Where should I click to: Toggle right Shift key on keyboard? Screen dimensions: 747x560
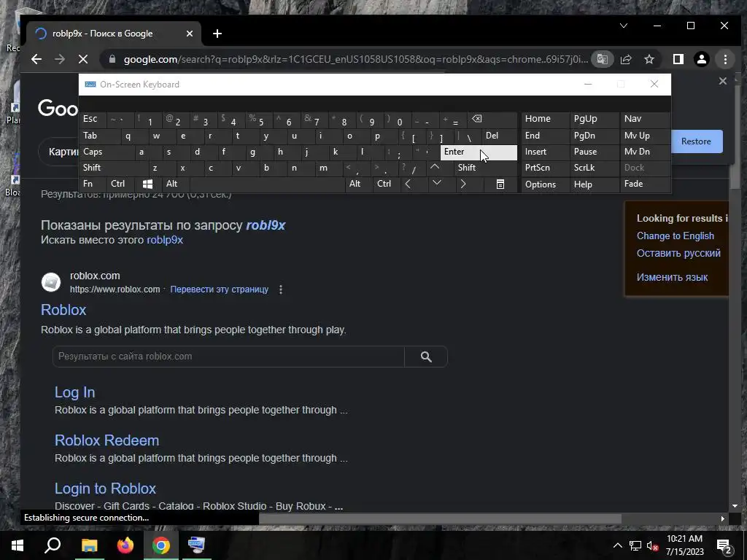tap(485, 168)
